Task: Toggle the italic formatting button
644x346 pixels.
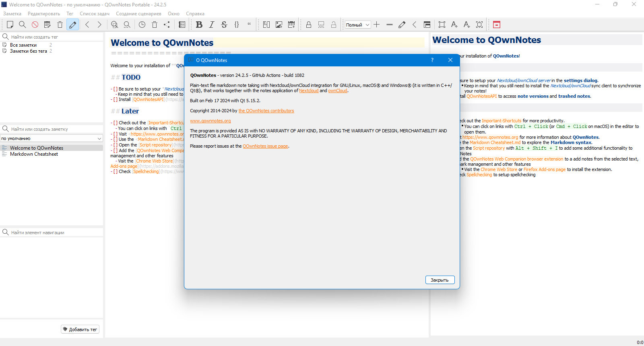Action: click(x=212, y=25)
